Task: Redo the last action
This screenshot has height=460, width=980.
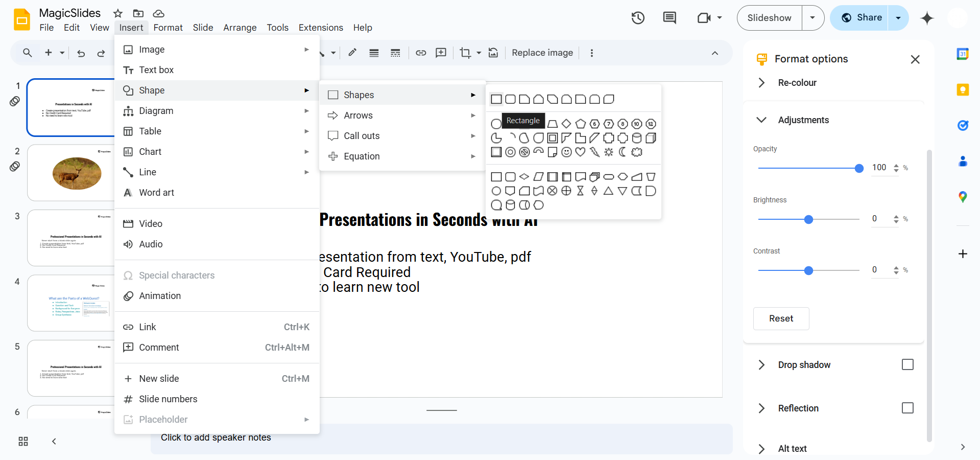Action: [101, 53]
